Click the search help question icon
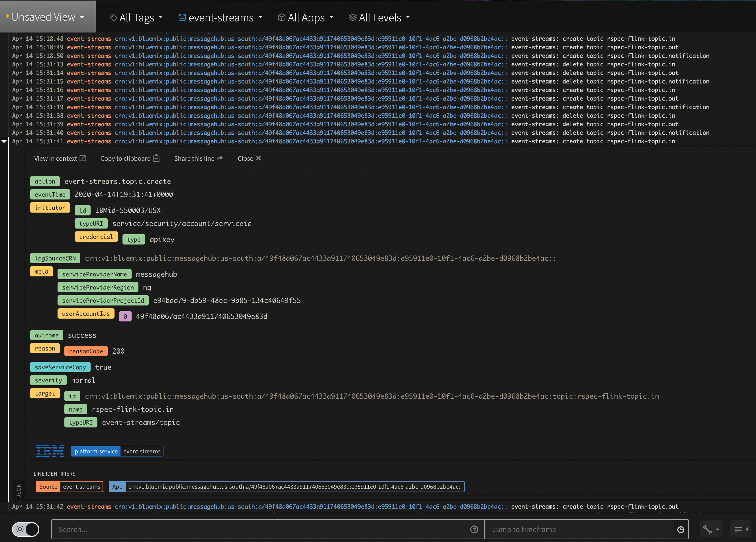The image size is (756, 542). (x=474, y=529)
